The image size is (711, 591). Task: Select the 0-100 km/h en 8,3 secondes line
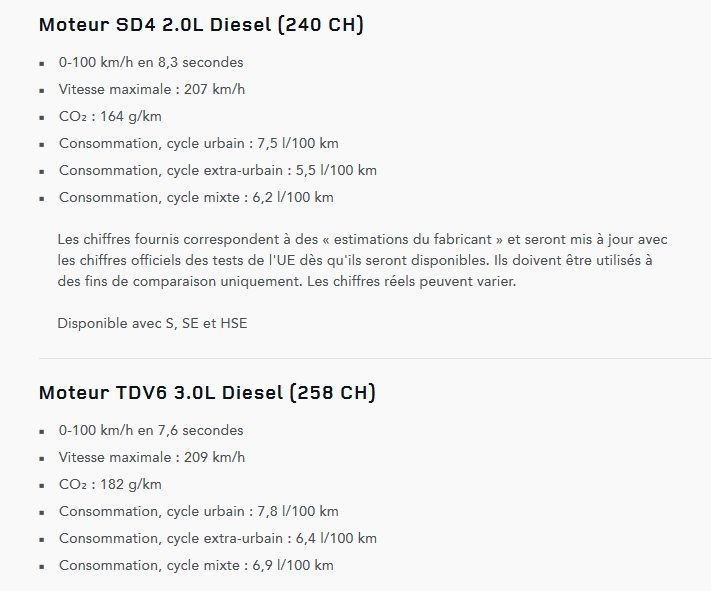[x=151, y=62]
